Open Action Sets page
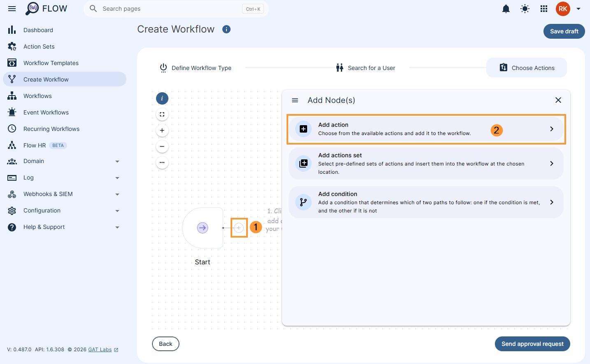This screenshot has width=590, height=364. (65, 46)
